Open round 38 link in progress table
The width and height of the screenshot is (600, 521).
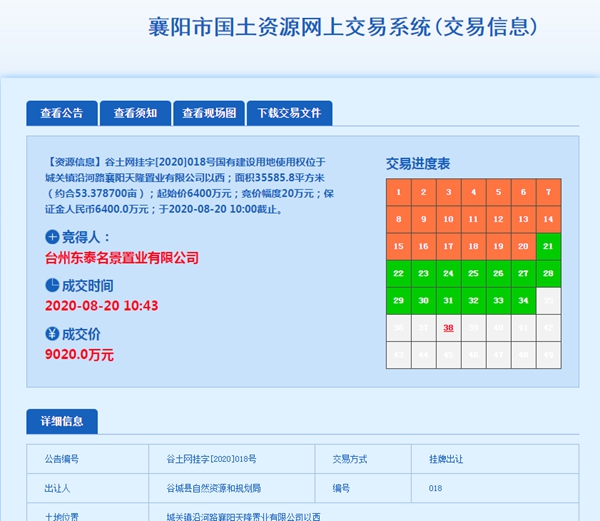[448, 328]
